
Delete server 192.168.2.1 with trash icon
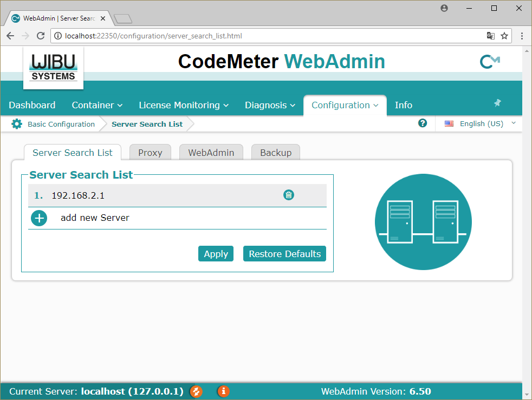(x=288, y=195)
